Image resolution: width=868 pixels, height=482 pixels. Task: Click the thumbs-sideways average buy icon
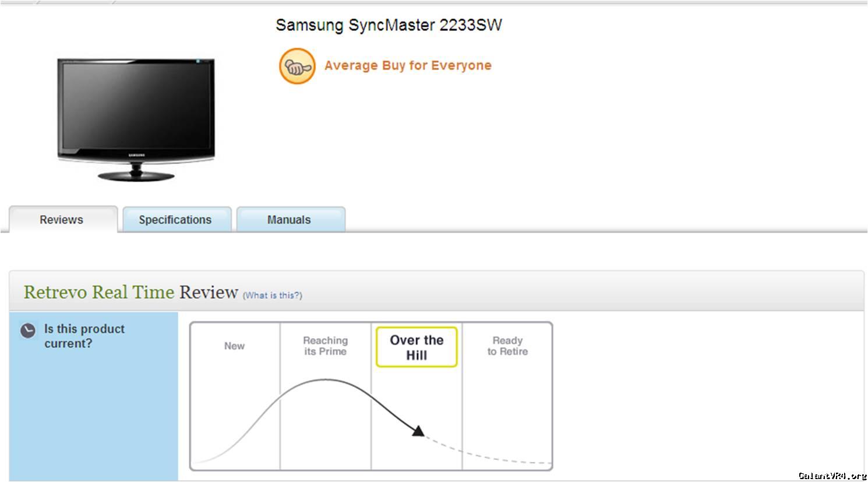click(x=297, y=66)
